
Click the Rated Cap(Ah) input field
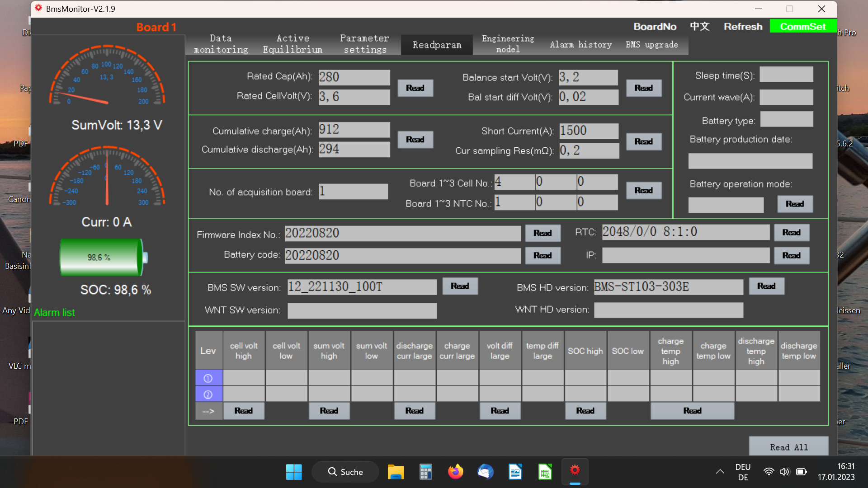pos(354,77)
